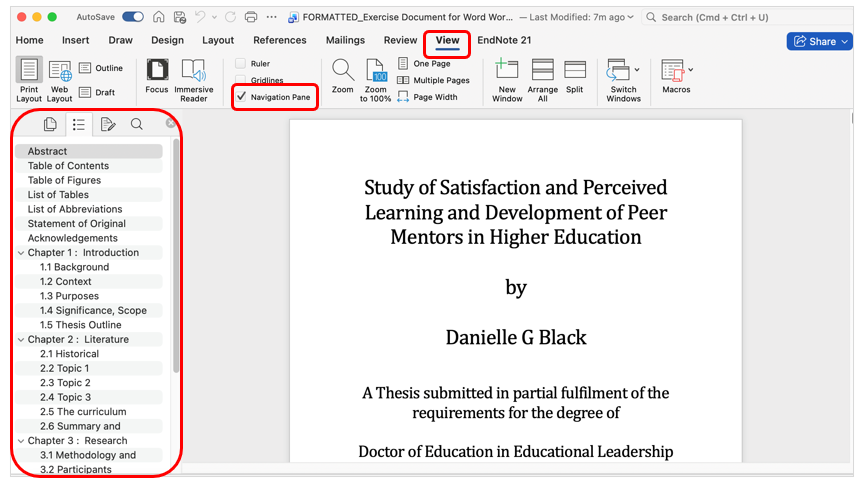The width and height of the screenshot is (863, 484).
Task: Click the Save icon in title bar
Action: pyautogui.click(x=180, y=17)
